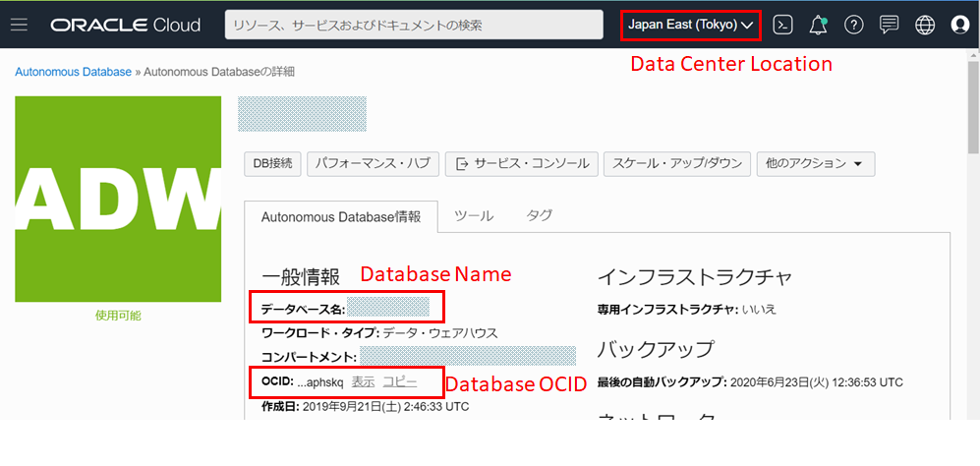
Task: Click the DB接続 button
Action: point(272,164)
